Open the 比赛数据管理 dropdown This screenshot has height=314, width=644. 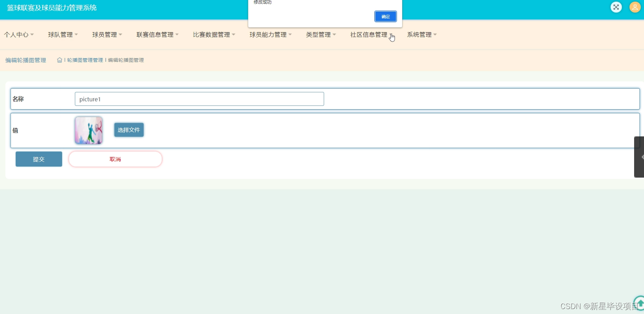(x=211, y=35)
